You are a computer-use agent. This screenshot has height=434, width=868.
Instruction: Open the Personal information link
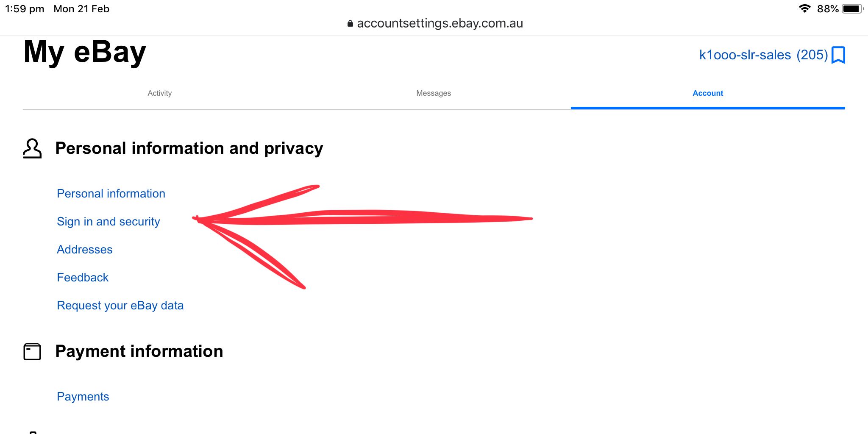click(111, 194)
